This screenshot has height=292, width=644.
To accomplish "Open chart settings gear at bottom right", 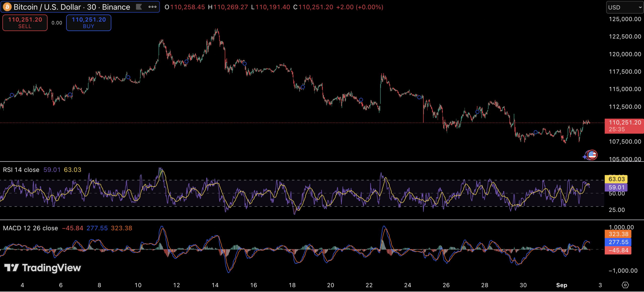I will 625,285.
